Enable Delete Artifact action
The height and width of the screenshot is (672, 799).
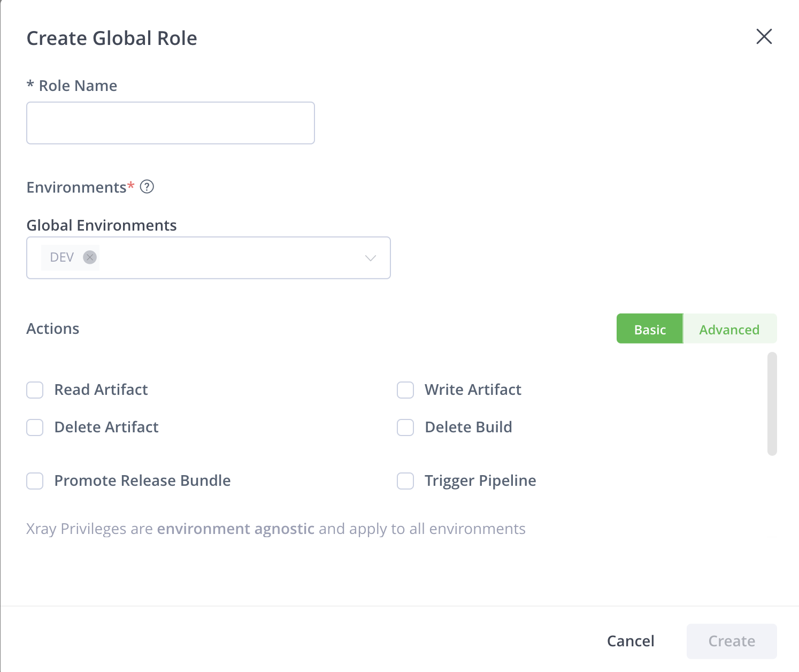[34, 427]
